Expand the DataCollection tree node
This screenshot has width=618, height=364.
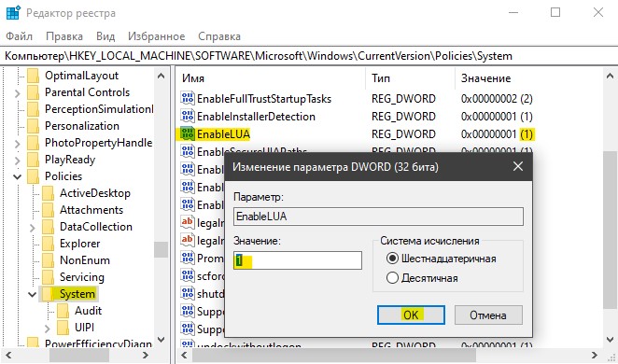tap(33, 228)
